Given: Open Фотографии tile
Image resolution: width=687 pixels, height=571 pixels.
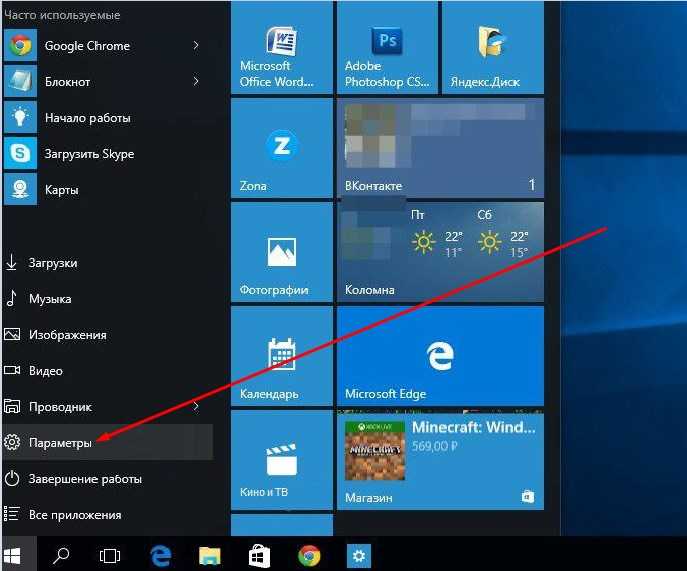Looking at the screenshot, I should [282, 252].
